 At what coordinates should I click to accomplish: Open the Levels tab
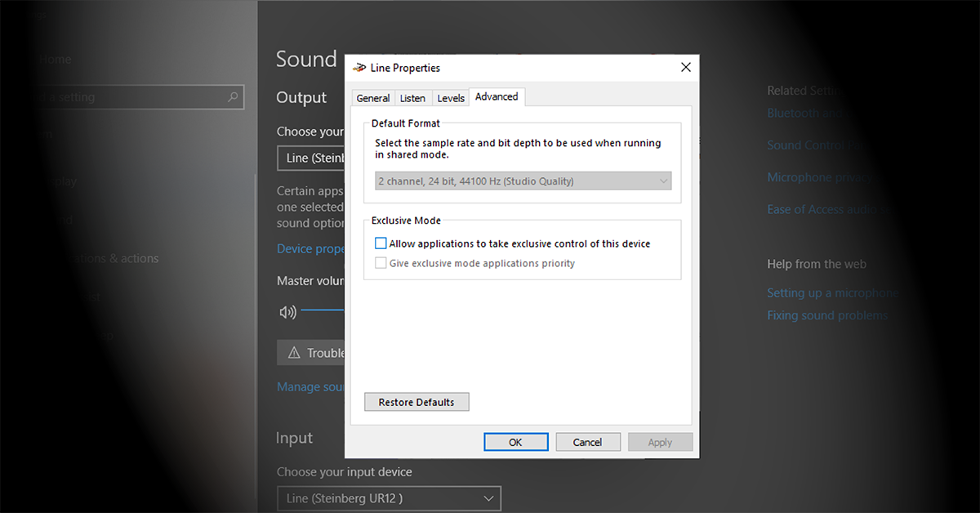click(x=451, y=98)
